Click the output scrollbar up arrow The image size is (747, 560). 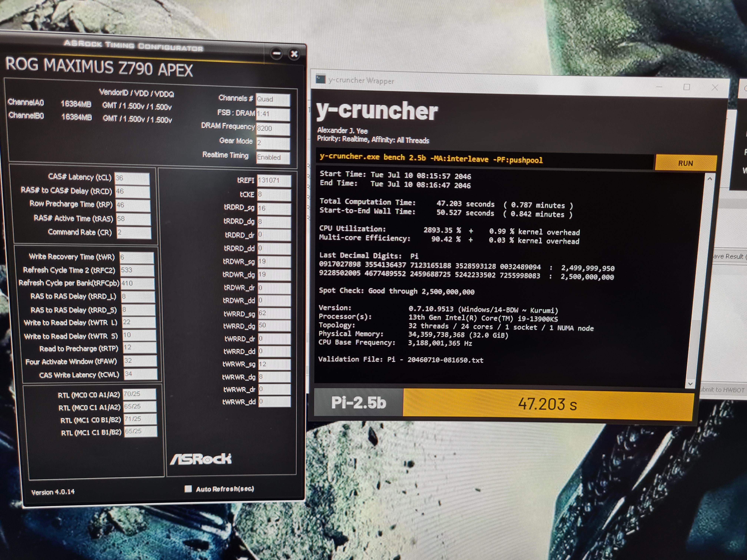click(x=710, y=179)
